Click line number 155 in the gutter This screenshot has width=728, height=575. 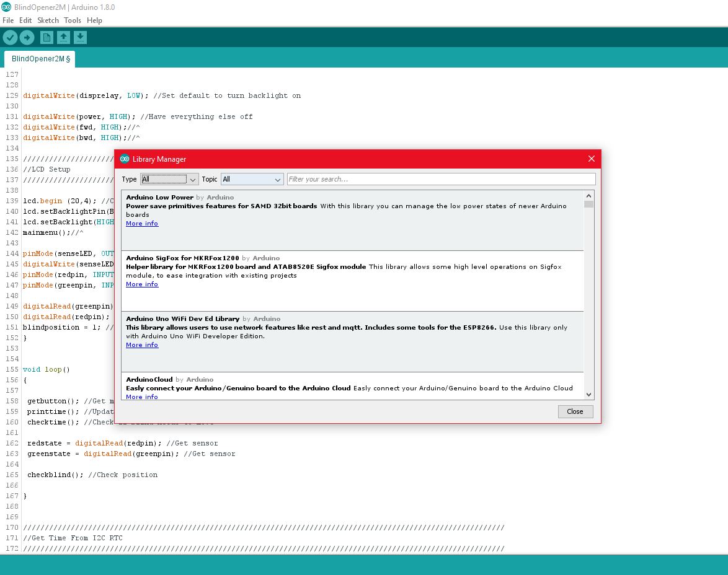(12, 370)
